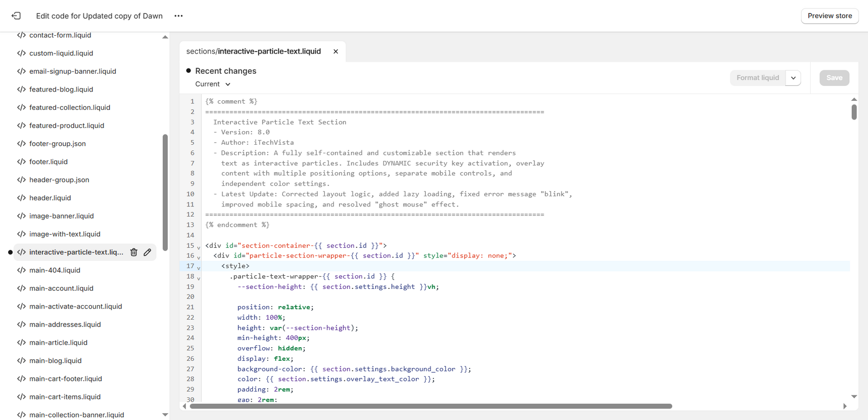
Task: Click code icon beside main-blog.liquid
Action: tap(21, 361)
